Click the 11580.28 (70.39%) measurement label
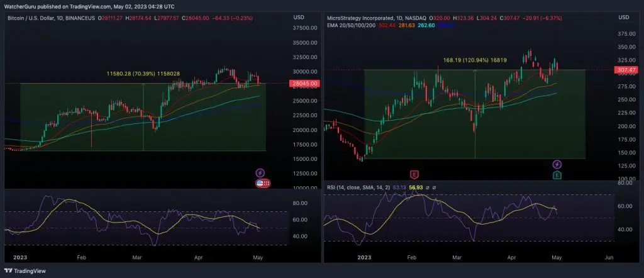644x278 pixels. coord(142,74)
